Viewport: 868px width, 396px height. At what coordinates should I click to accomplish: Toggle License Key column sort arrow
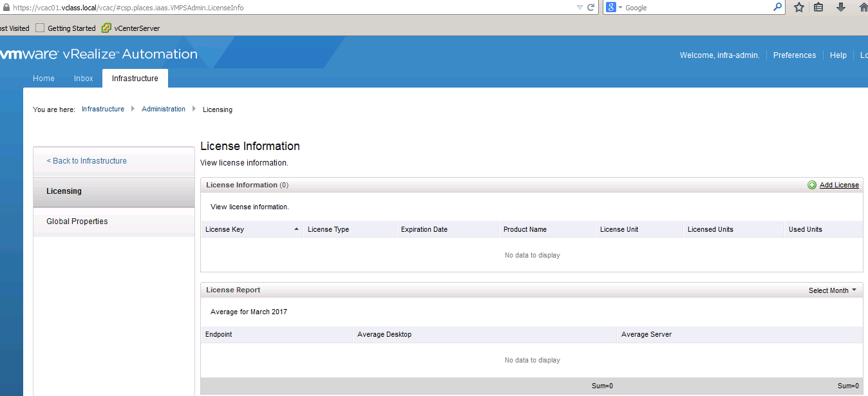[x=296, y=229]
